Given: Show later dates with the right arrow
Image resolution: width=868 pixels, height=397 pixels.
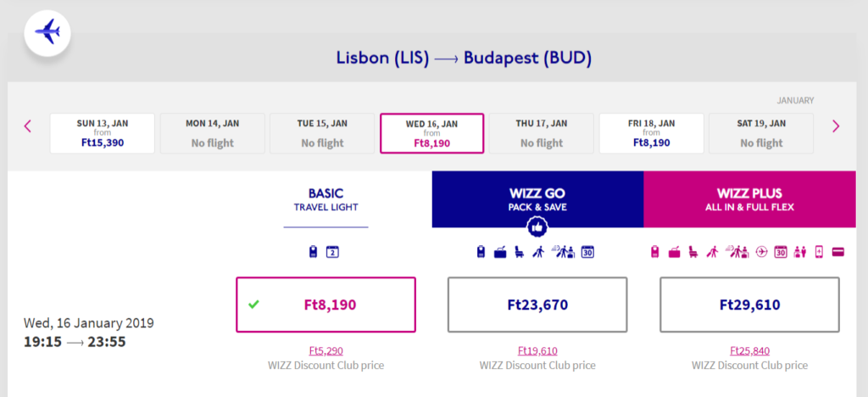Looking at the screenshot, I should coord(836,126).
